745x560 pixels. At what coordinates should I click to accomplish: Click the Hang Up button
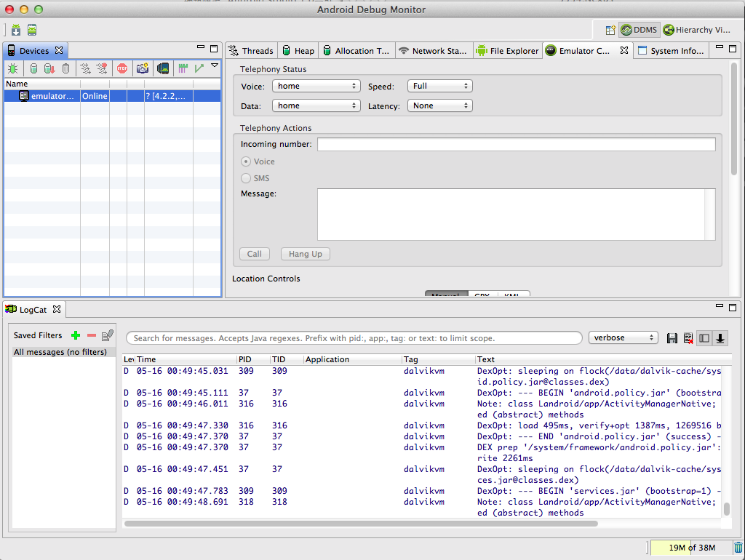click(305, 254)
